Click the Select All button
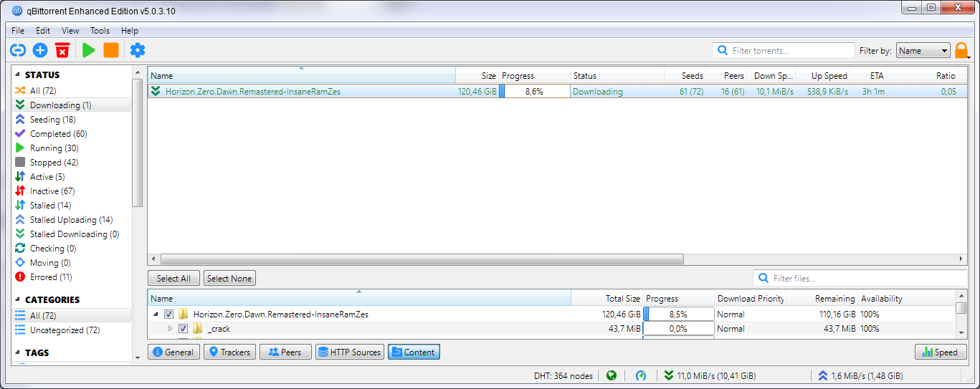This screenshot has width=980, height=389. click(173, 278)
